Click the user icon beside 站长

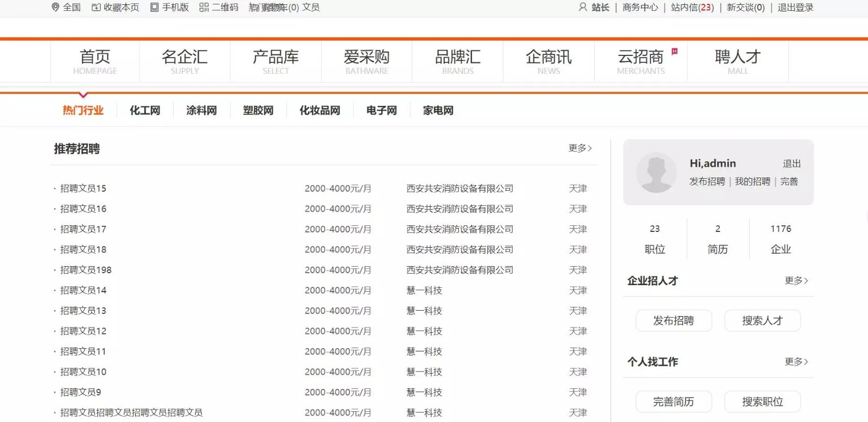coord(583,7)
